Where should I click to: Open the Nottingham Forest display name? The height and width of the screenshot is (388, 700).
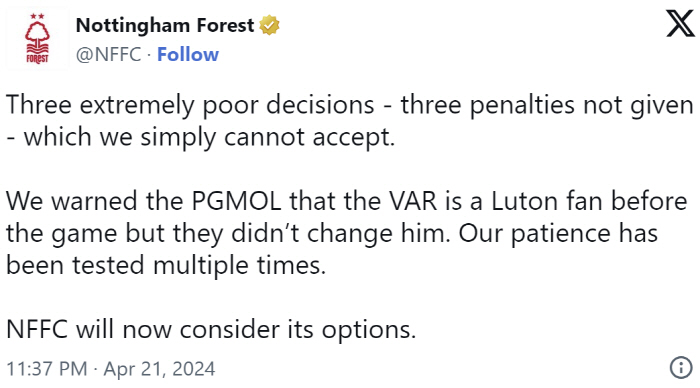(165, 25)
